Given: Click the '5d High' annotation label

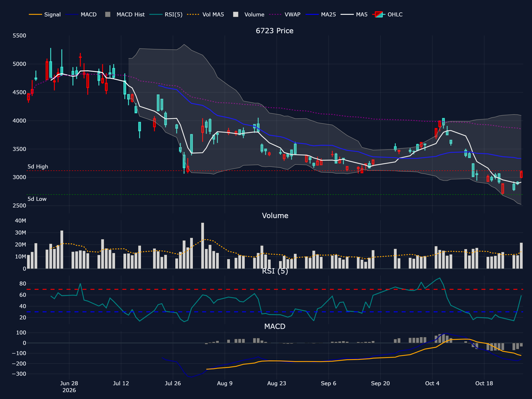Looking at the screenshot, I should click(38, 167).
